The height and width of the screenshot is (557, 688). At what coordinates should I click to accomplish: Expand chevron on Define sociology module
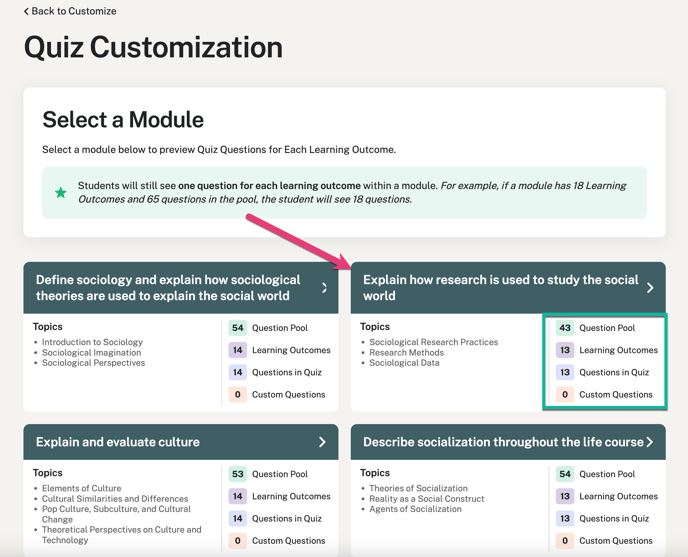pyautogui.click(x=324, y=287)
